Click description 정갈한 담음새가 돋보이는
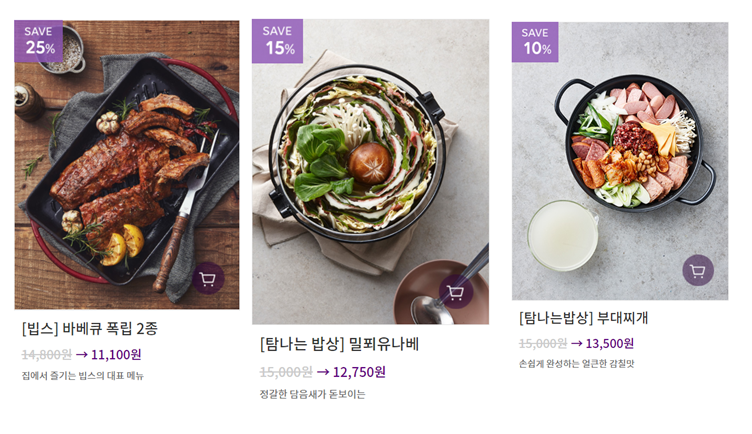The height and width of the screenshot is (434, 752). click(312, 394)
